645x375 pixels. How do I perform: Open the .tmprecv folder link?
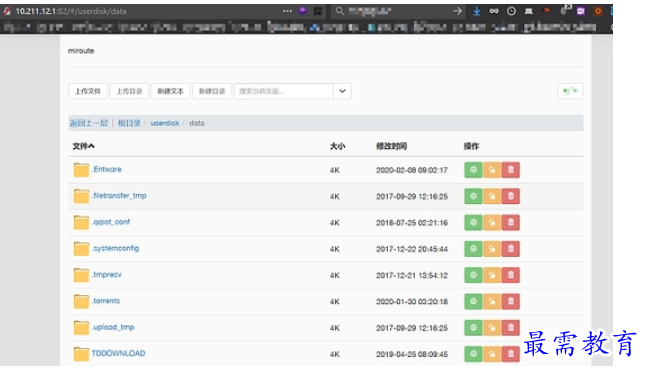107,275
